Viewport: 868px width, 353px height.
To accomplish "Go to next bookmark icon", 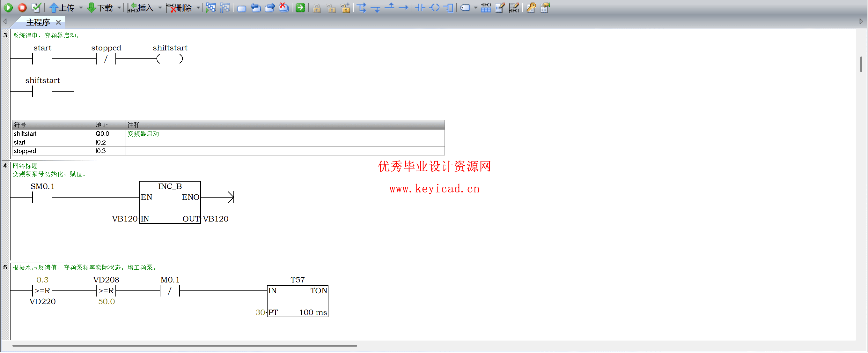I will tap(270, 7).
